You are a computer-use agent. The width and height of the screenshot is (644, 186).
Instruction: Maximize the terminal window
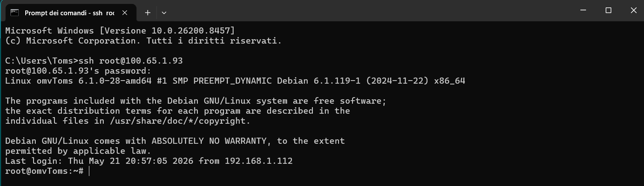point(608,10)
